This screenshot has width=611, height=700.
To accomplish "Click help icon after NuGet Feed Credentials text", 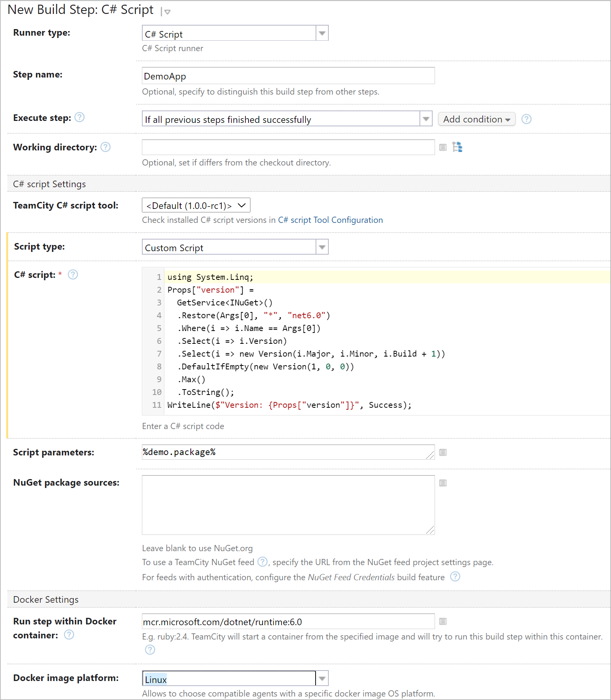I will (x=455, y=577).
